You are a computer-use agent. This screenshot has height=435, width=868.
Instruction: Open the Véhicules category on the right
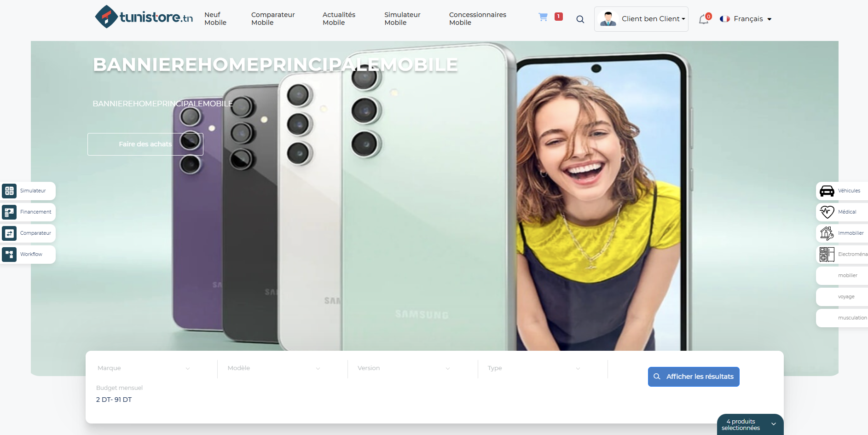842,191
